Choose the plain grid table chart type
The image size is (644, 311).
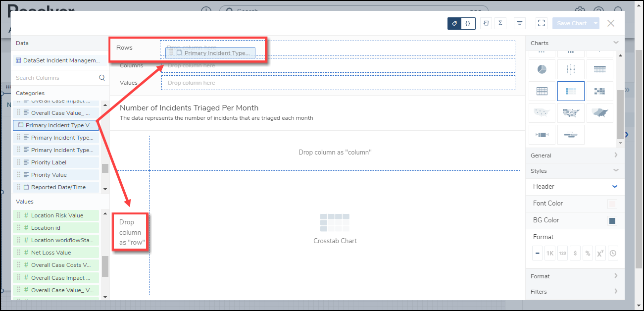pyautogui.click(x=542, y=91)
